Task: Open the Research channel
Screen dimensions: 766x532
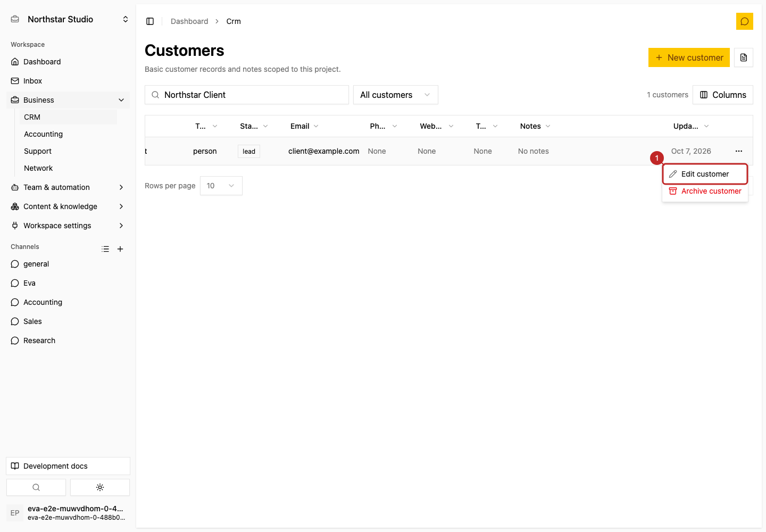Action: tap(68, 340)
